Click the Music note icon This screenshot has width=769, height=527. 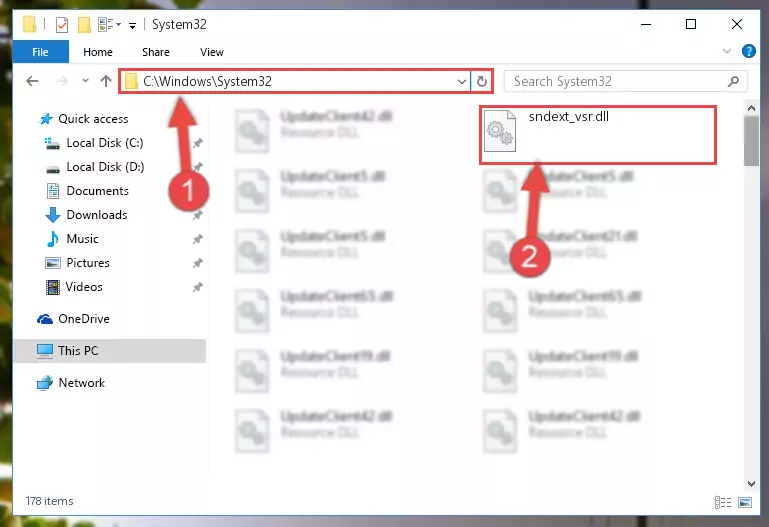tap(52, 239)
